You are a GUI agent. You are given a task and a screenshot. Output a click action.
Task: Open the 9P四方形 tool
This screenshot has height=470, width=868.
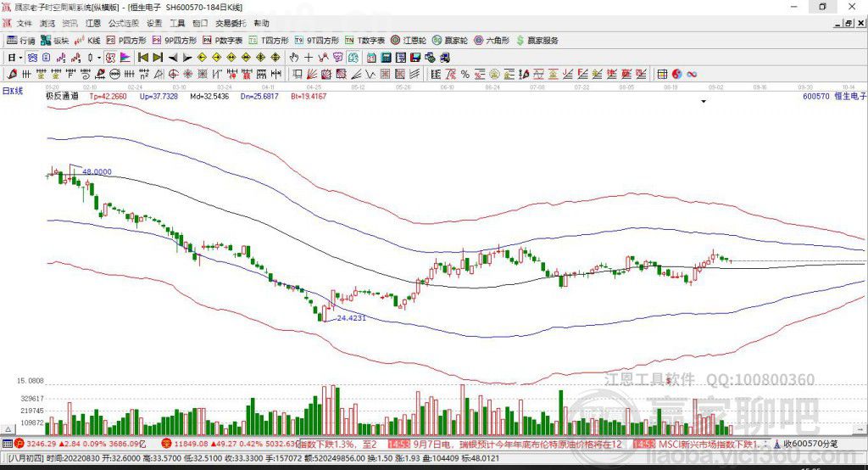(175, 41)
